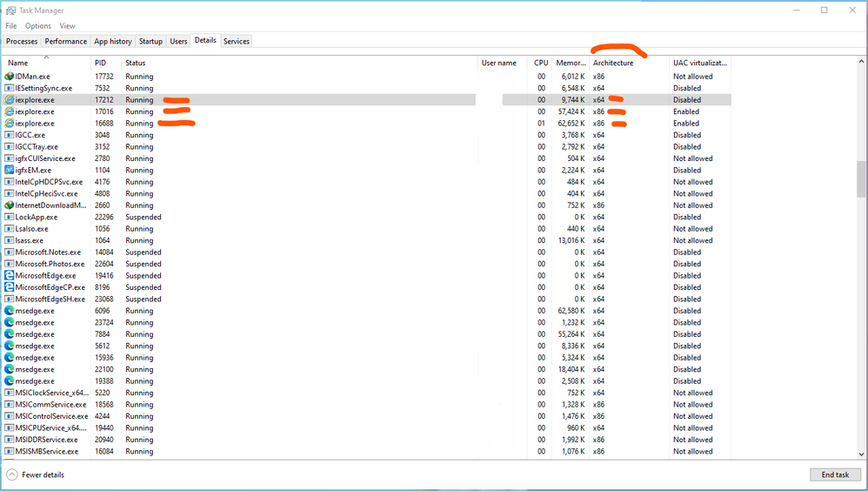Select the MSIDDRService.exe row
The height and width of the screenshot is (491, 868).
click(x=367, y=440)
